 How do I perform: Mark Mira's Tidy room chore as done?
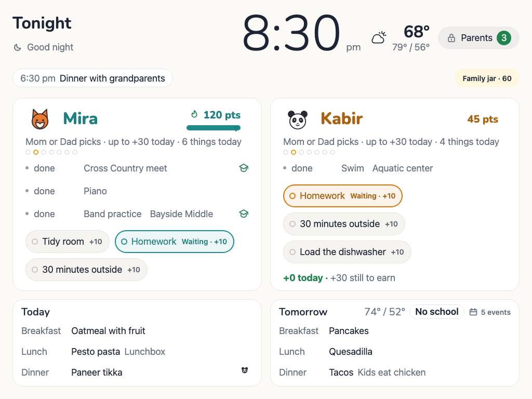point(68,242)
